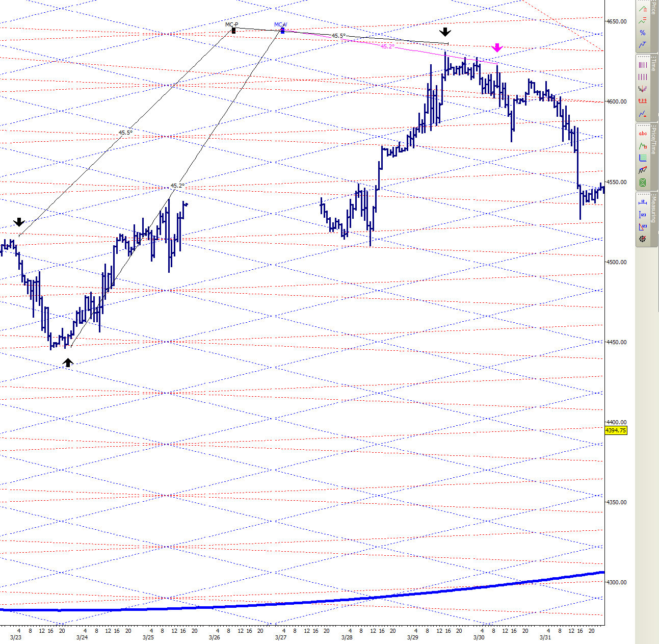Screen dimensions: 659x644
Task: Click the 45.5° label on the descending line
Action: pyautogui.click(x=338, y=36)
